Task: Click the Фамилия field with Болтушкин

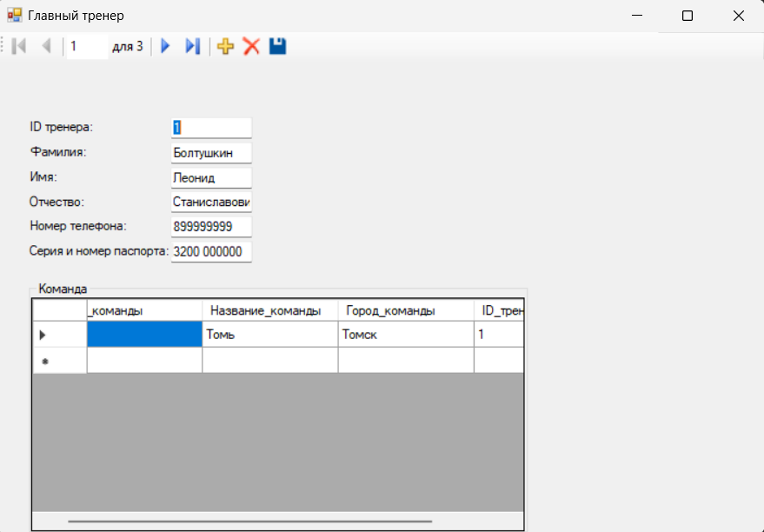Action: click(x=211, y=152)
